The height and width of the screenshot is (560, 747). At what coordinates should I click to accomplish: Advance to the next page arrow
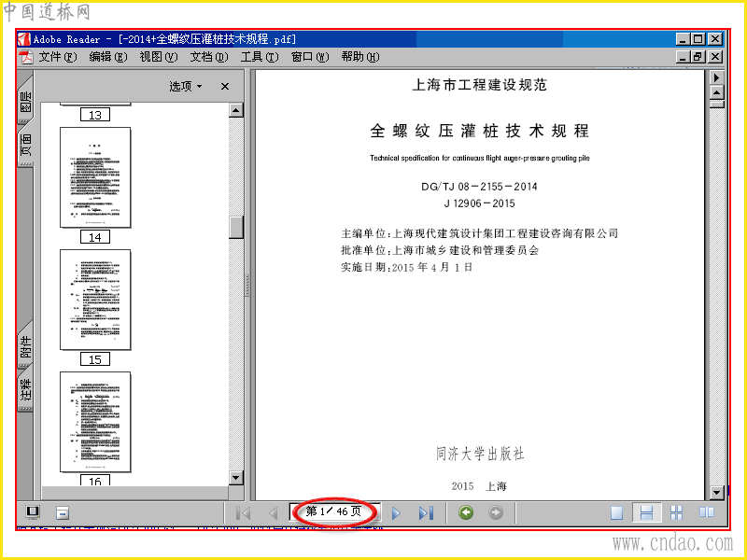tap(396, 512)
